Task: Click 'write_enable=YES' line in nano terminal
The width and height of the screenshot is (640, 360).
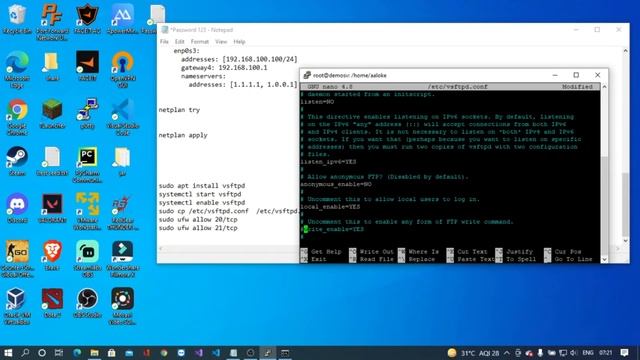Action: point(332,229)
